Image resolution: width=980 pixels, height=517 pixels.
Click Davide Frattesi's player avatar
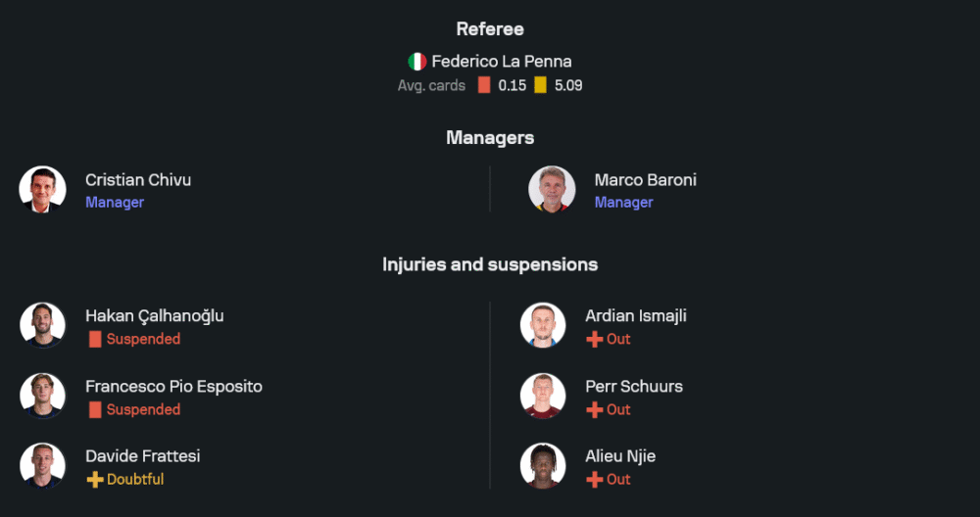[43, 466]
